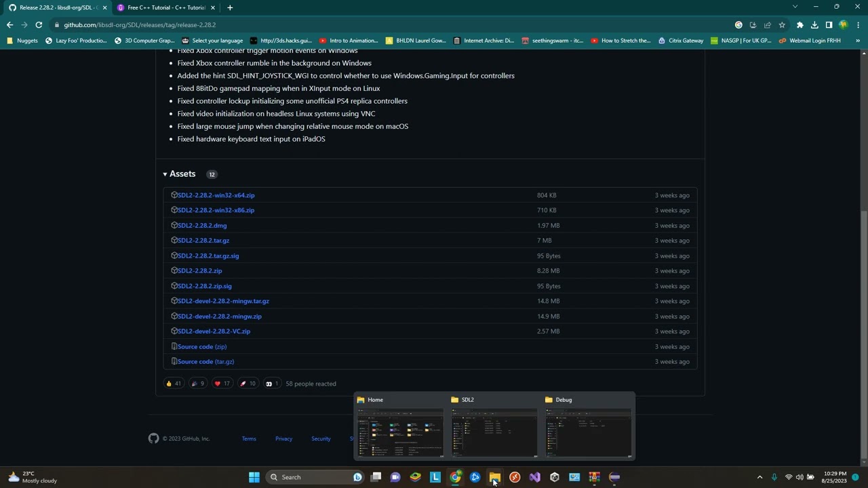Viewport: 868px width, 488px height.
Task: Click the thumbs-up reaction with 41
Action: tap(174, 384)
